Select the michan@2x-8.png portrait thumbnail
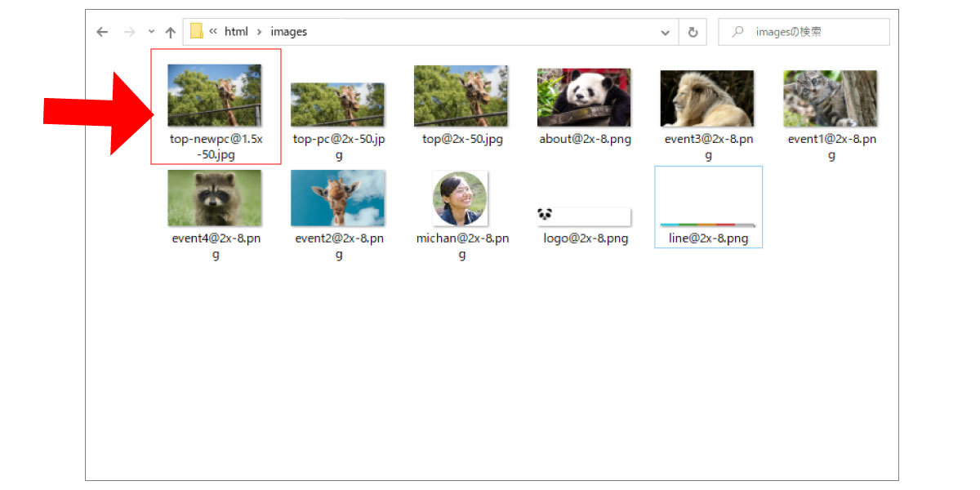The image size is (980, 490). tap(461, 198)
